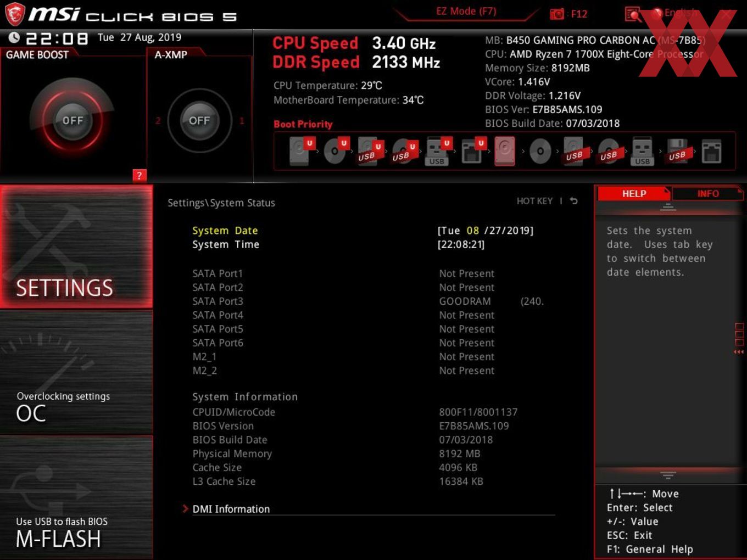Select the highlighted legacy hard disk boot icon

click(505, 151)
